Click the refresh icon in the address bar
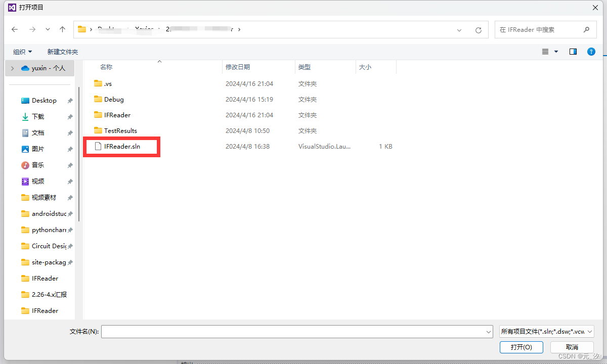 478,29
